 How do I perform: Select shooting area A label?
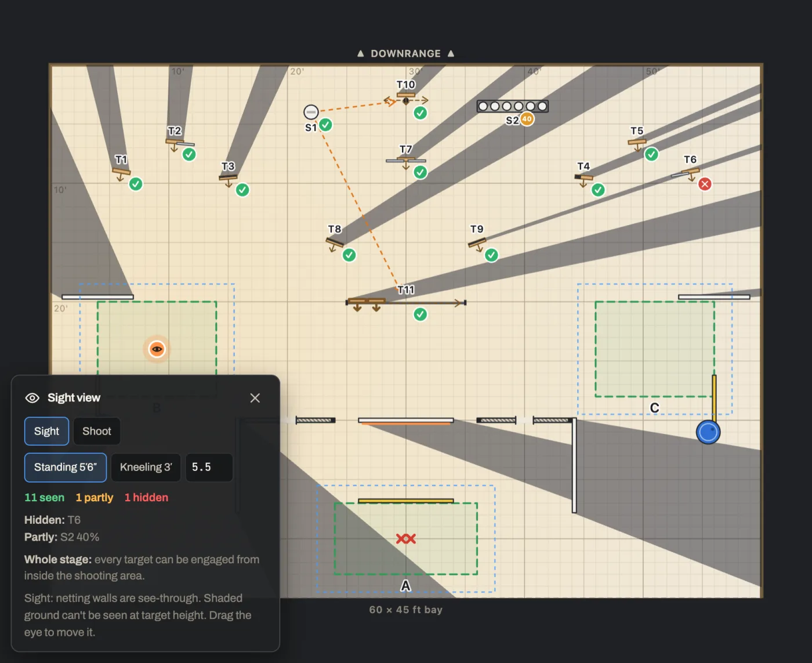click(406, 586)
